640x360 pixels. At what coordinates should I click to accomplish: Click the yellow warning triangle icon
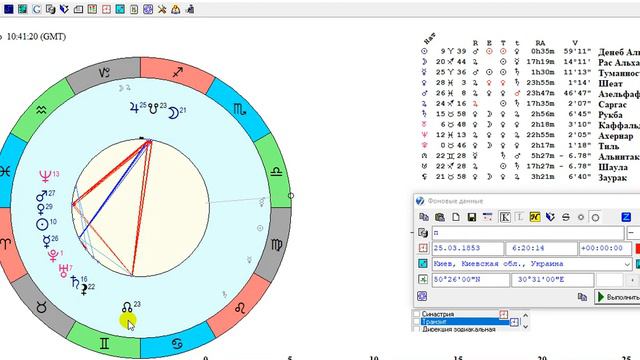click(x=176, y=9)
